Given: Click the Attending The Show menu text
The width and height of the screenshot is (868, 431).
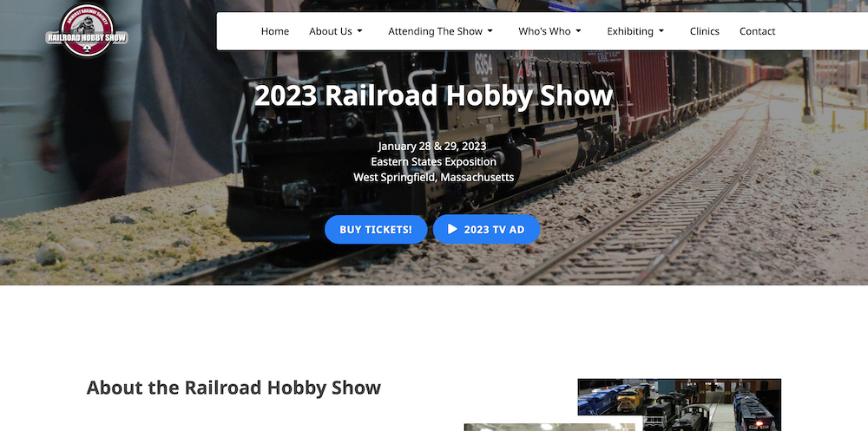Looking at the screenshot, I should coord(435,31).
